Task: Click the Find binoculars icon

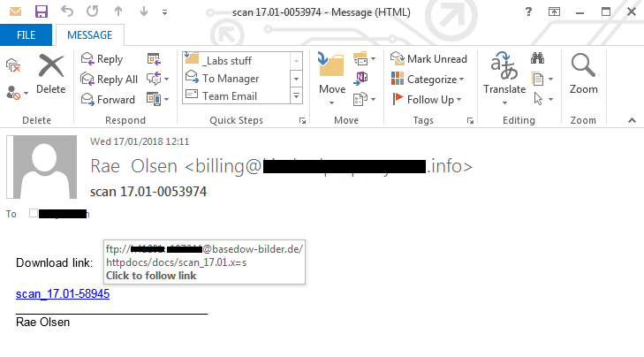Action: [536, 58]
